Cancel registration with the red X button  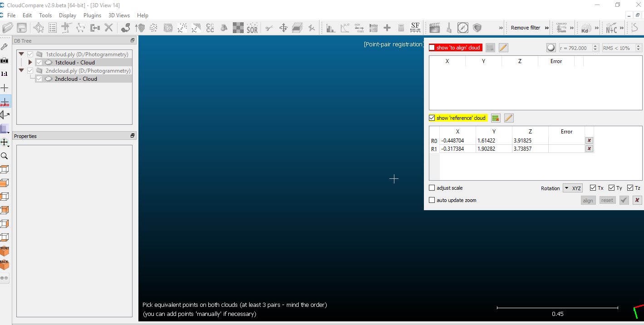pyautogui.click(x=637, y=200)
